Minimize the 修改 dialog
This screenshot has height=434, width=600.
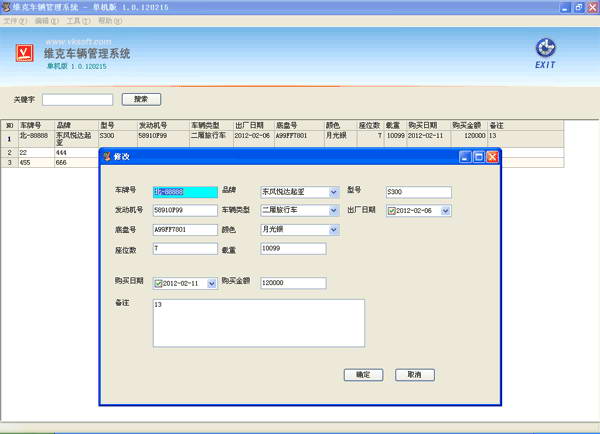[x=465, y=157]
